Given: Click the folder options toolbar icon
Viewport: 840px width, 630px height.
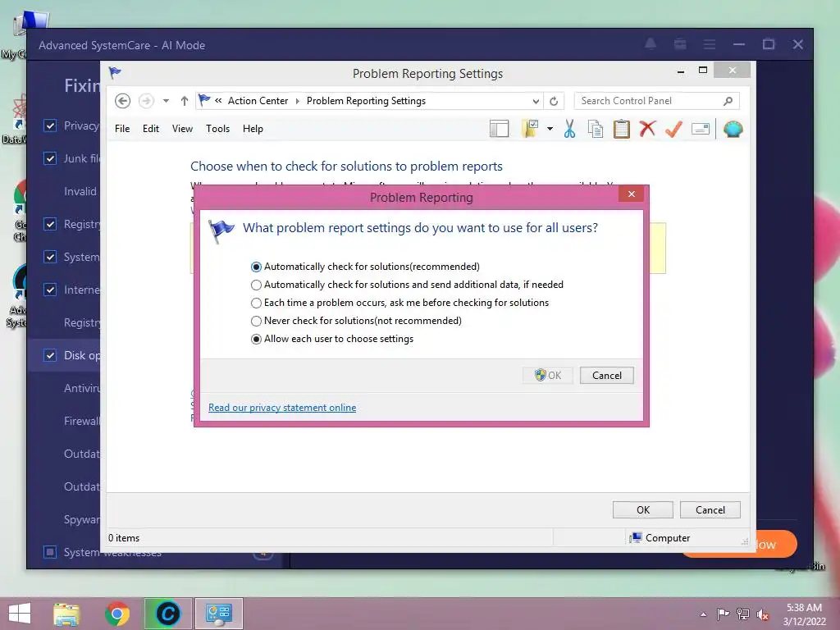Looking at the screenshot, I should pos(529,129).
